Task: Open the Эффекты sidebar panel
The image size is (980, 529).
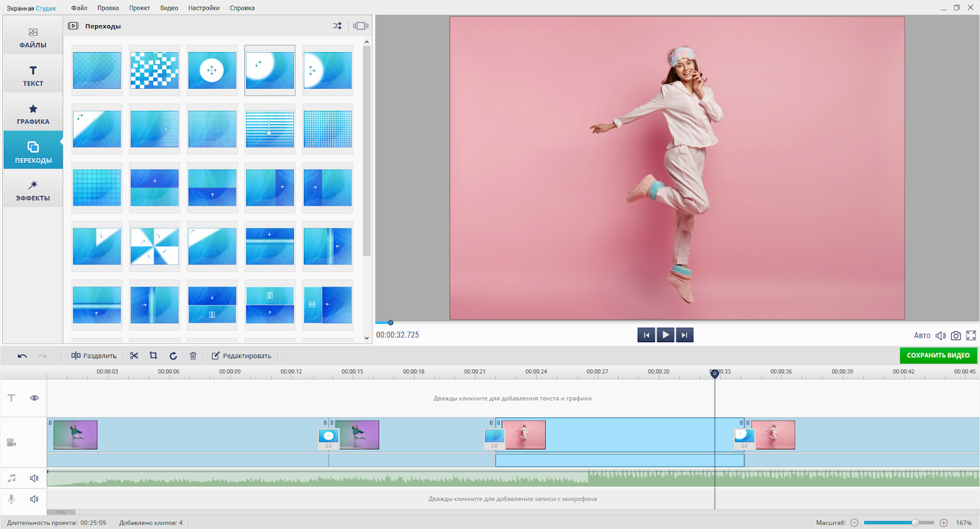Action: [x=33, y=190]
